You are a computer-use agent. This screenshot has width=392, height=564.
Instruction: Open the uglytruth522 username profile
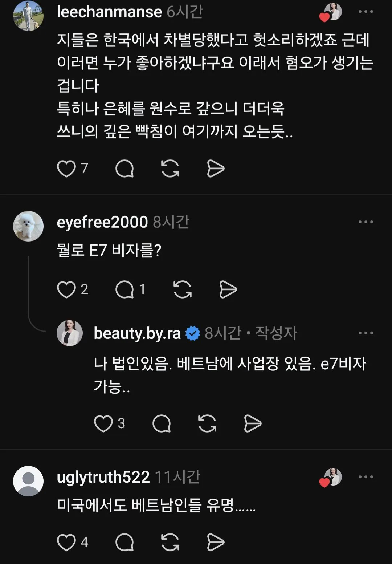coord(103,477)
